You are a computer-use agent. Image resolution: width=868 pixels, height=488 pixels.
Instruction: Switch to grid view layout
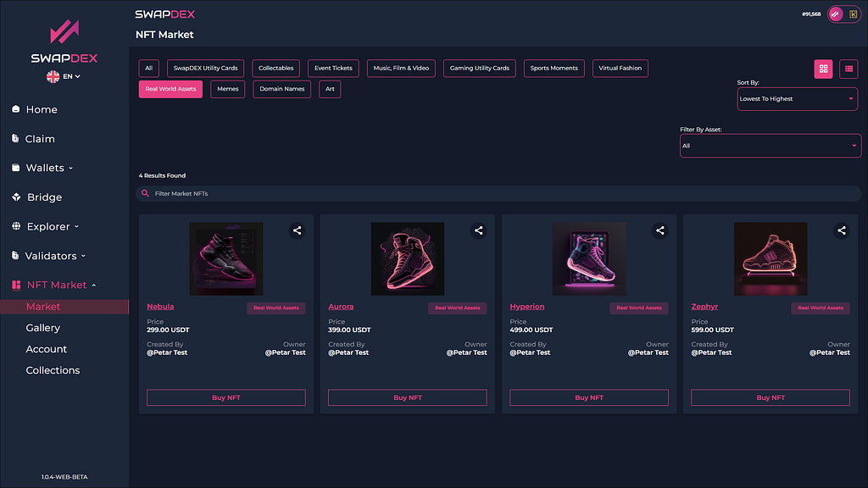(x=823, y=69)
